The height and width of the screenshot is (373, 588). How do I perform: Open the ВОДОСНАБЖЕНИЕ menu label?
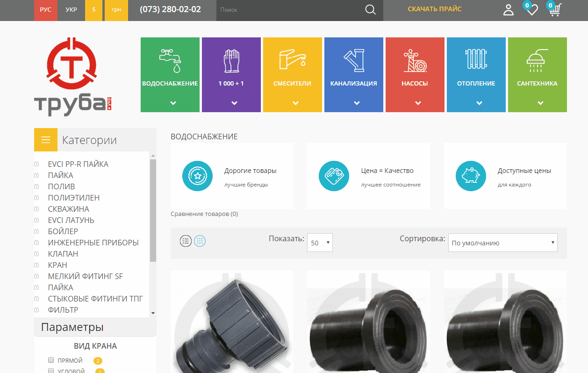(170, 84)
